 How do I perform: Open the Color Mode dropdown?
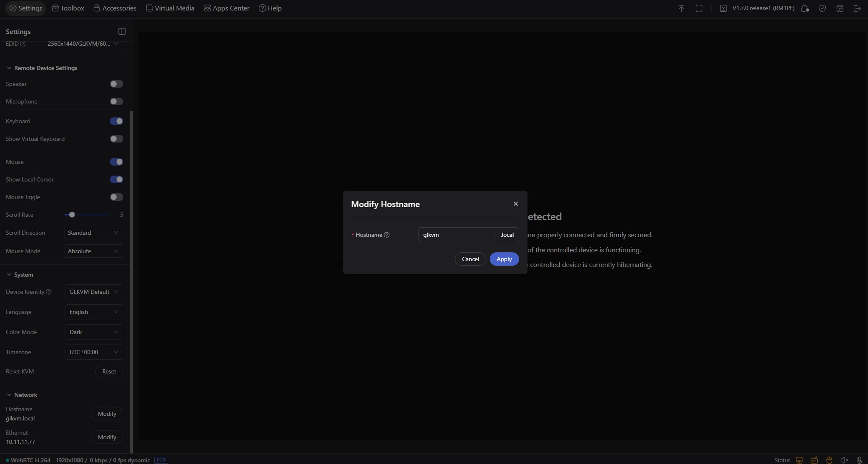pyautogui.click(x=94, y=332)
